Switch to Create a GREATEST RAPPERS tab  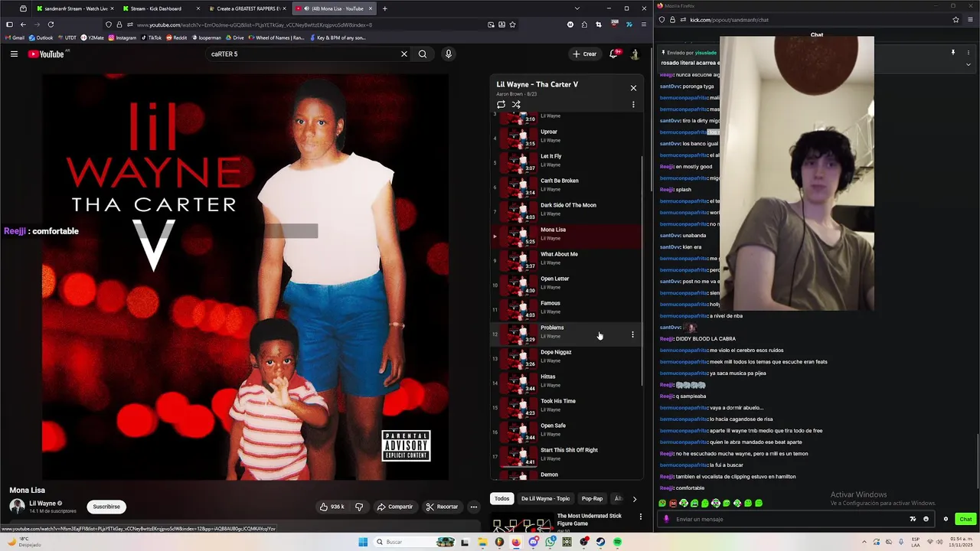pos(247,8)
